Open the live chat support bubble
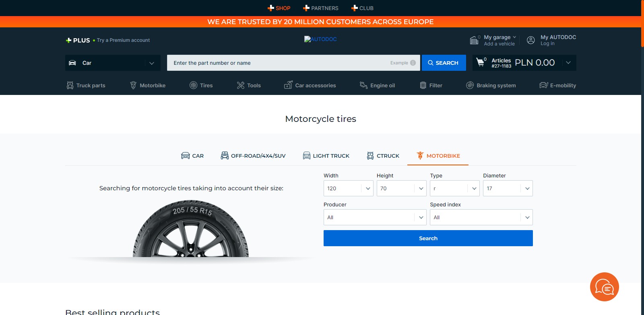644x315 pixels. click(604, 287)
